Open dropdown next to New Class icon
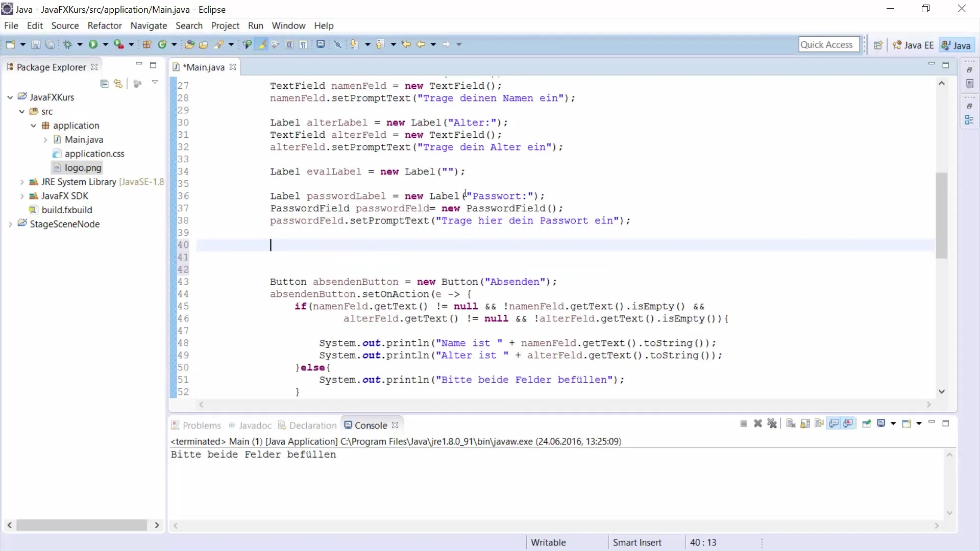 click(174, 44)
